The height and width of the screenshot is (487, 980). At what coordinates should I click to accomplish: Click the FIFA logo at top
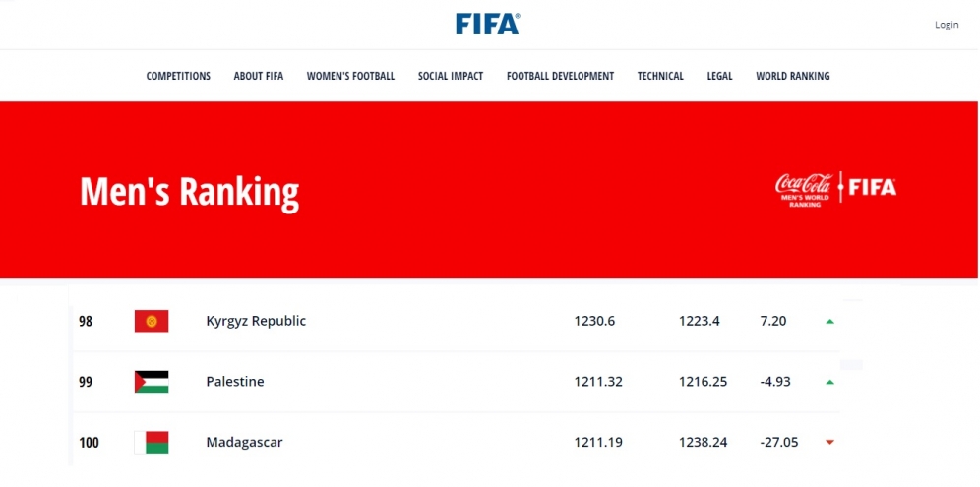coord(487,24)
